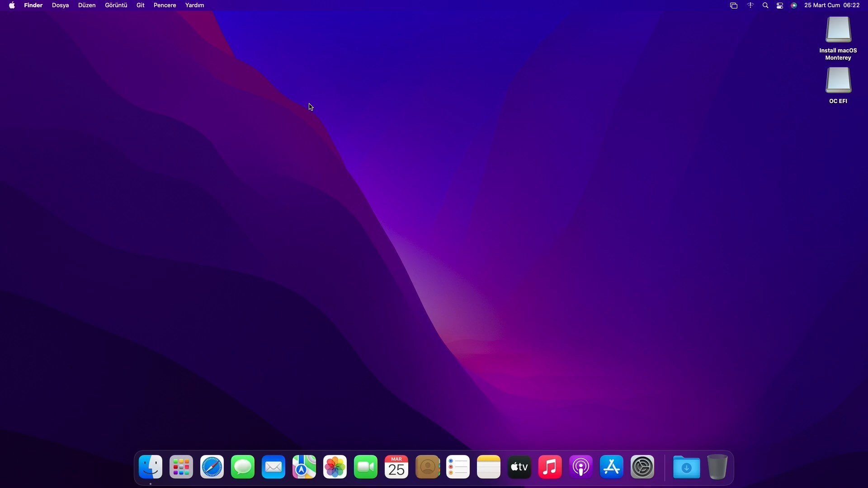Viewport: 868px width, 488px height.
Task: Open the Music app
Action: click(550, 467)
